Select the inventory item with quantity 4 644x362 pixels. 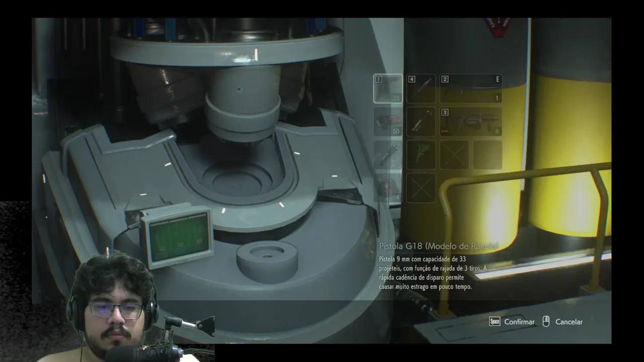click(x=388, y=188)
